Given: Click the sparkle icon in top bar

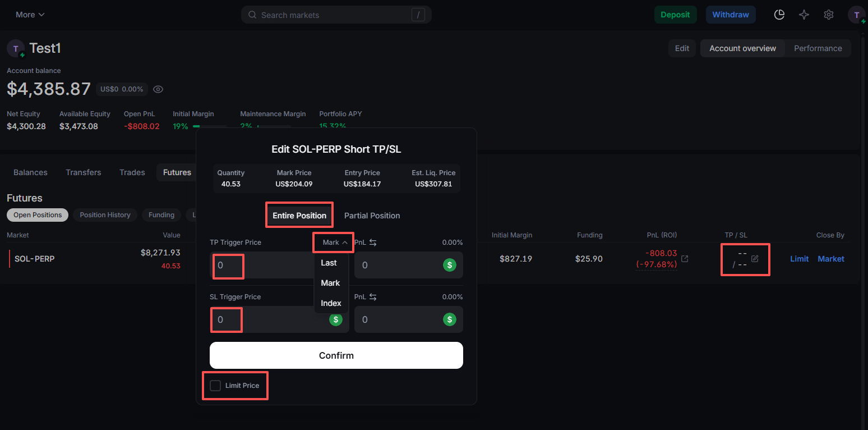Looking at the screenshot, I should (804, 15).
